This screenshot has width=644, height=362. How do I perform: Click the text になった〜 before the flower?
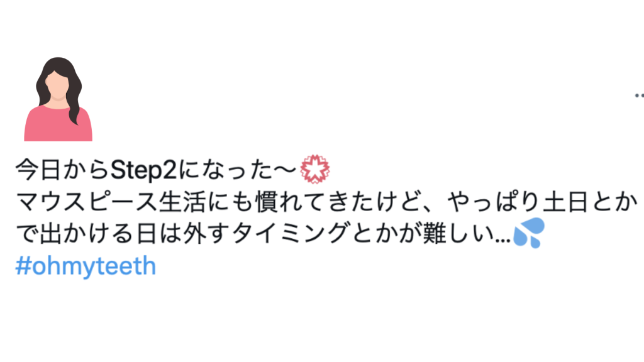[x=237, y=170]
